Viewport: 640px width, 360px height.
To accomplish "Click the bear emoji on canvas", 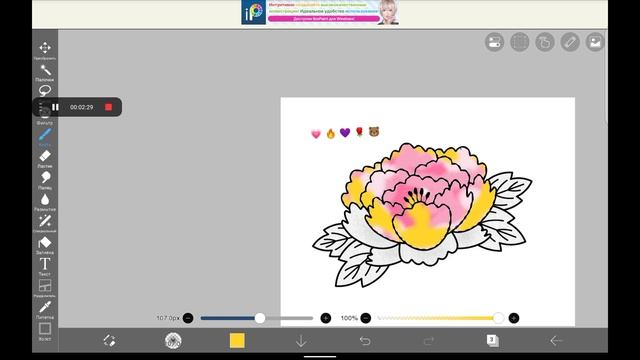I will [374, 131].
